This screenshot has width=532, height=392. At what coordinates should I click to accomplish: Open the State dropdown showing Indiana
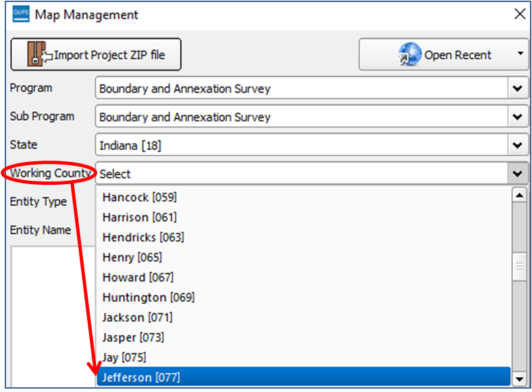[x=311, y=146]
